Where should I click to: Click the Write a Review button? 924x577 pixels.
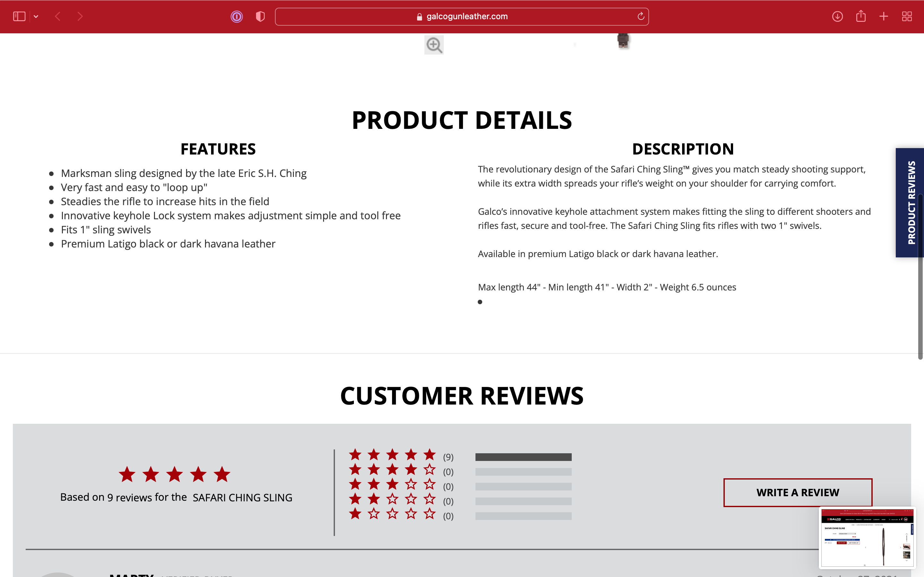[798, 492]
